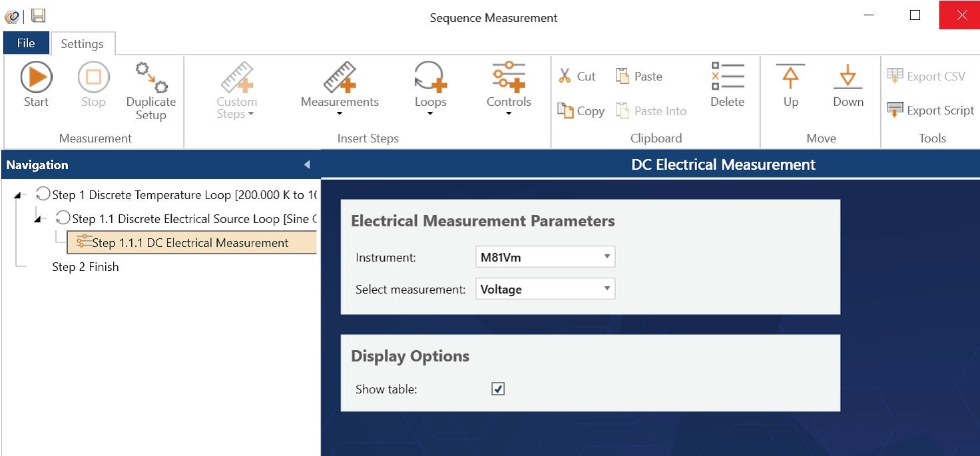This screenshot has width=980, height=456.
Task: Open the Select measurement dropdown showing Voltage
Action: click(545, 289)
